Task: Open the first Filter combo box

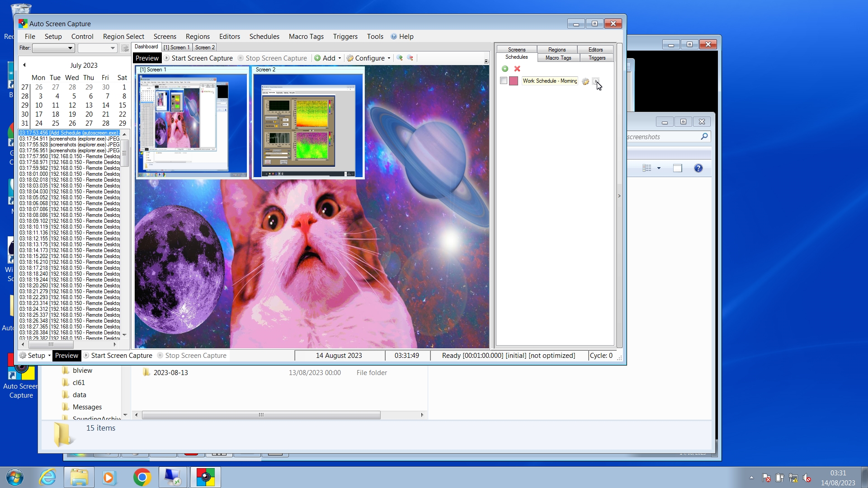Action: (x=53, y=48)
